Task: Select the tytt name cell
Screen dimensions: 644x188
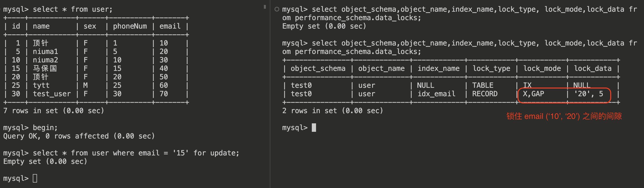Action: click(x=41, y=85)
